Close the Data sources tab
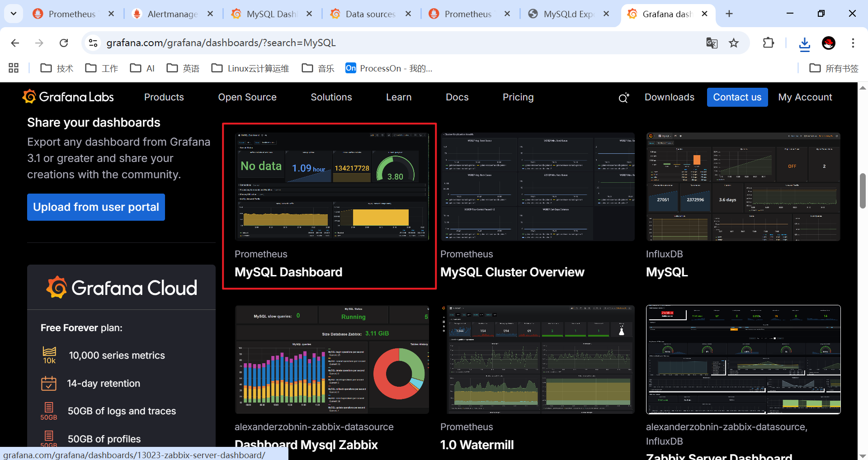Viewport: 868px width, 460px height. pos(408,14)
